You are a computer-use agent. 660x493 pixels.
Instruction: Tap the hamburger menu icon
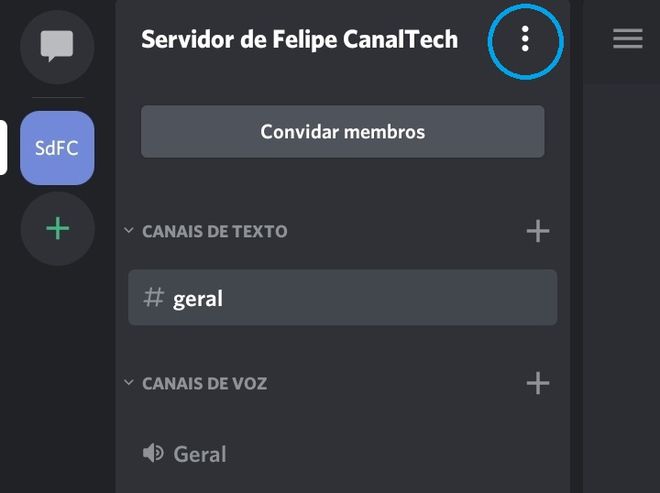pos(628,39)
